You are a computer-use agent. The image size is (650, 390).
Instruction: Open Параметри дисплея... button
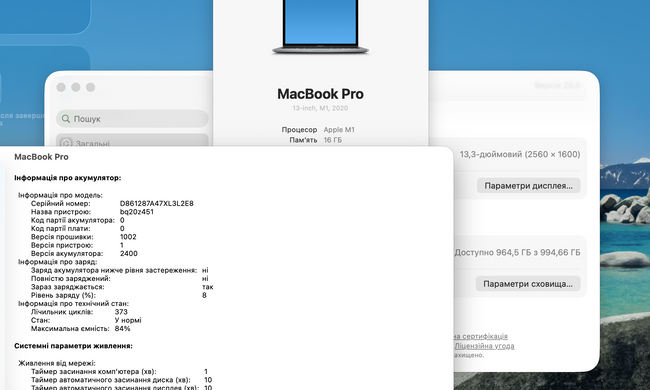click(x=529, y=186)
